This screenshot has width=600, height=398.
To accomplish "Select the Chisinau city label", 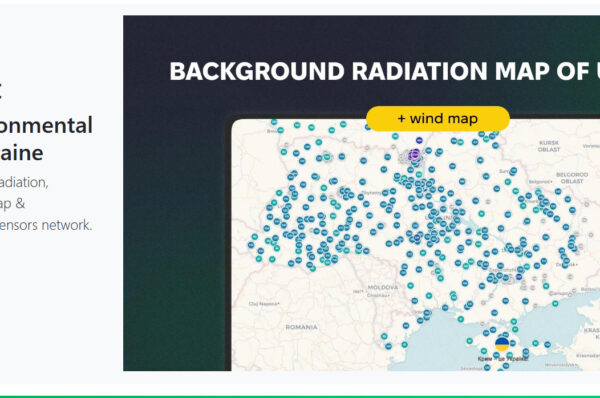I will 378,295.
